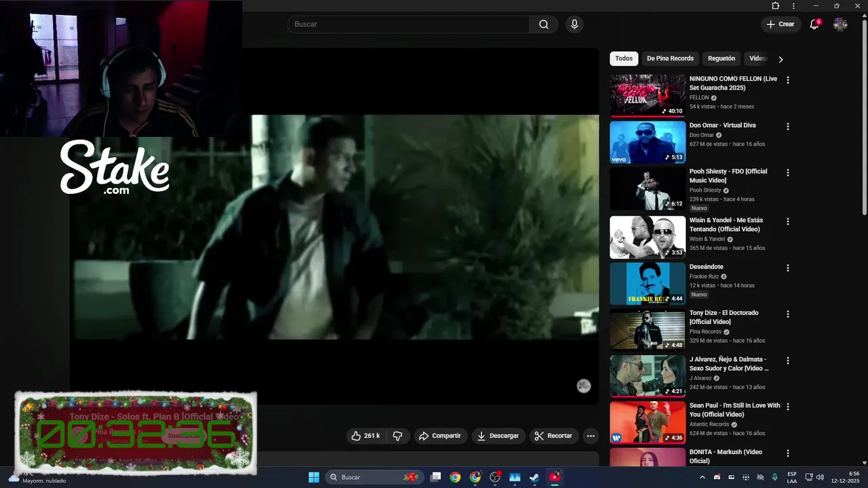Image resolution: width=868 pixels, height=488 pixels.
Task: Open network and volume quick settings
Action: pyautogui.click(x=814, y=477)
